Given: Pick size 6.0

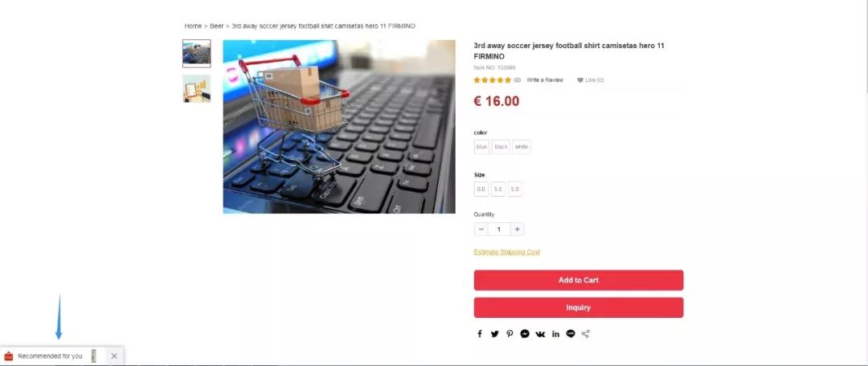Looking at the screenshot, I should [x=481, y=189].
